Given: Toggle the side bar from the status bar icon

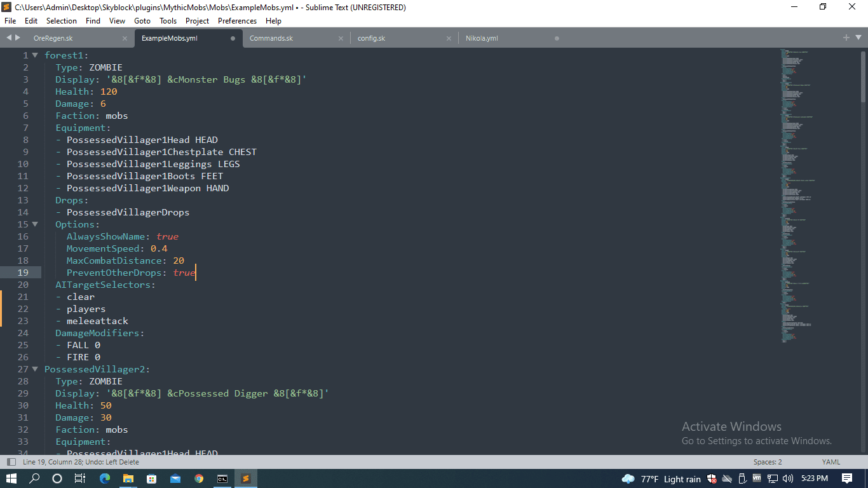Looking at the screenshot, I should point(11,462).
